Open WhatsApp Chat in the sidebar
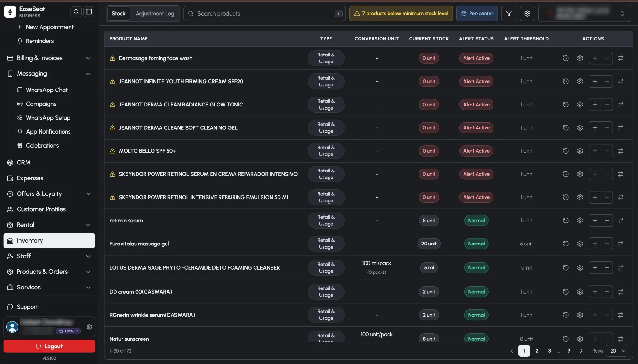 (47, 90)
